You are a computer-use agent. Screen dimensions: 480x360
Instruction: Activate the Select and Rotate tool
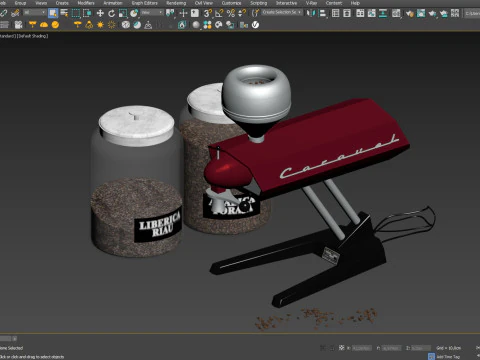(112, 13)
